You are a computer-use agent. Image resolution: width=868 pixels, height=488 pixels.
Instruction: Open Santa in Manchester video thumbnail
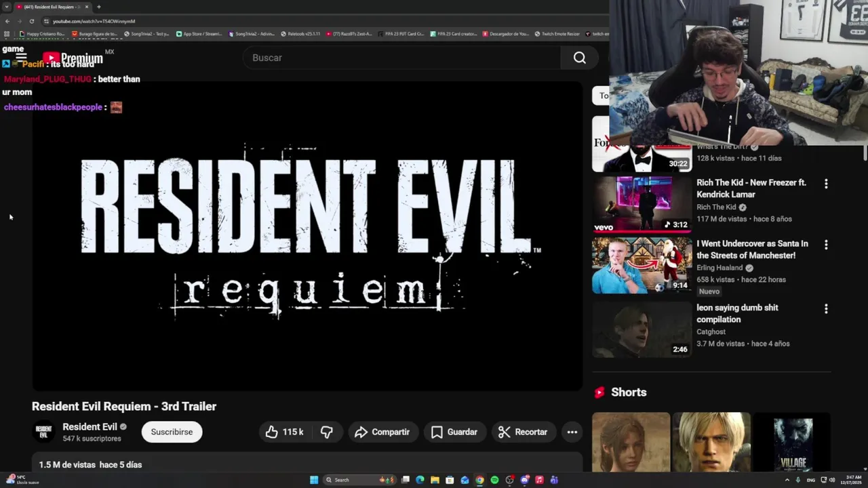pyautogui.click(x=642, y=265)
